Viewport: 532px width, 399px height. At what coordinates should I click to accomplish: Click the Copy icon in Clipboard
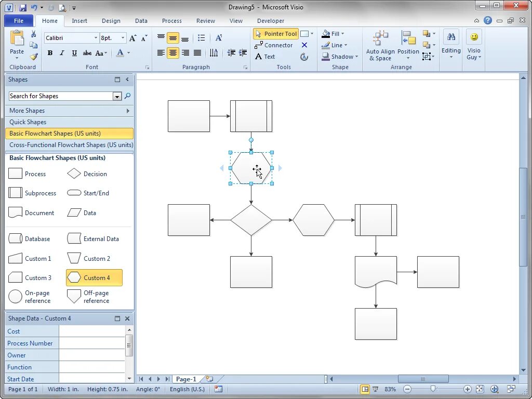pos(33,45)
